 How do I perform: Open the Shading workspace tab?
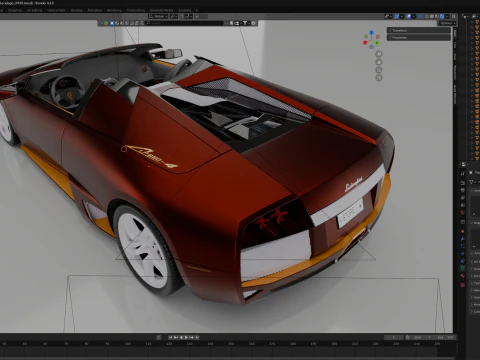pos(76,10)
